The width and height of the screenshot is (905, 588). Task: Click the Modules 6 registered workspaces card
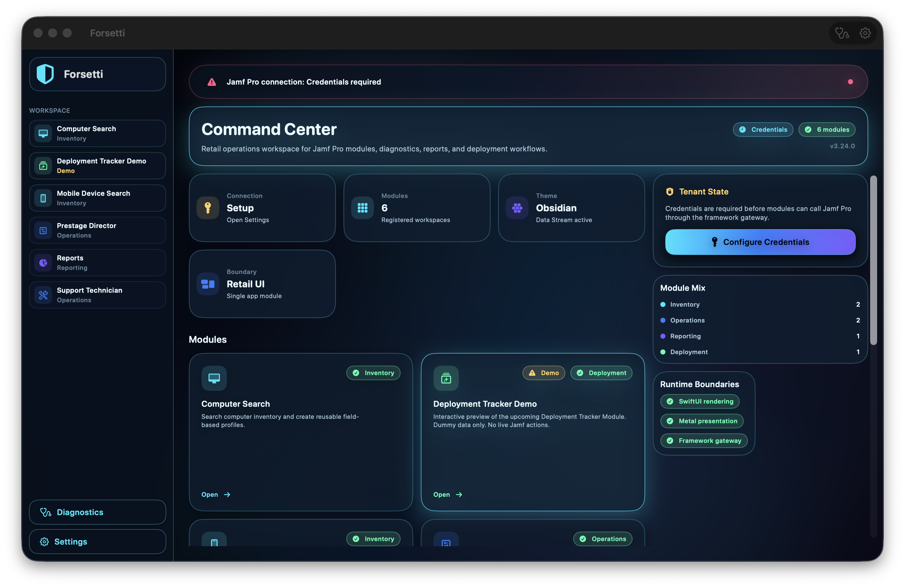point(417,208)
